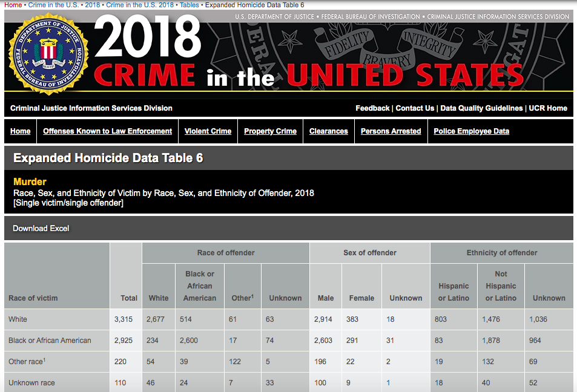Select the Not Hispanic or Latino column header

(501, 286)
